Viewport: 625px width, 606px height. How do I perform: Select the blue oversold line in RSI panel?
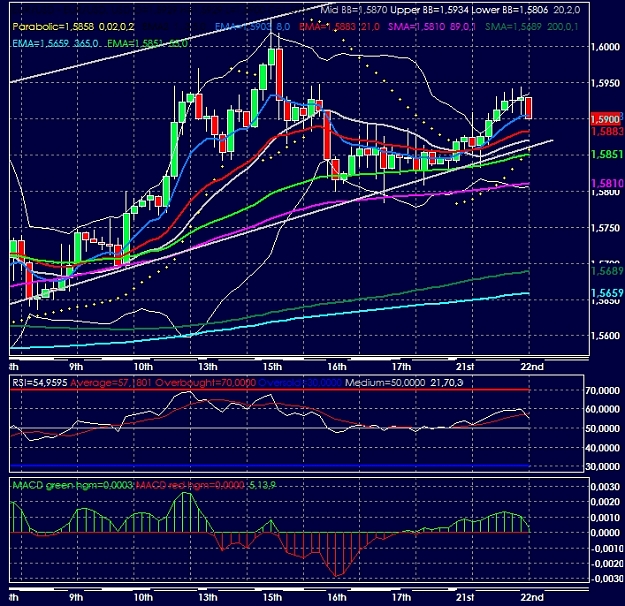pos(269,465)
